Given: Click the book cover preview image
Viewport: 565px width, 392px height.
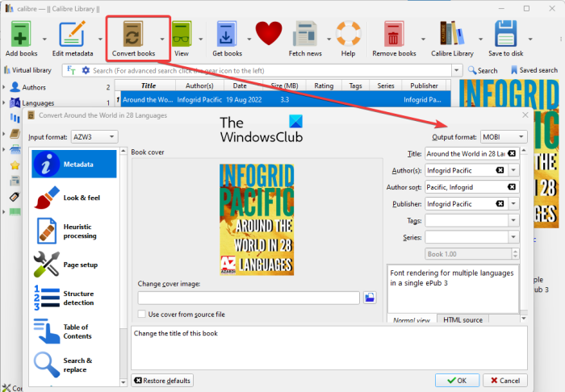Looking at the screenshot, I should pyautogui.click(x=257, y=219).
